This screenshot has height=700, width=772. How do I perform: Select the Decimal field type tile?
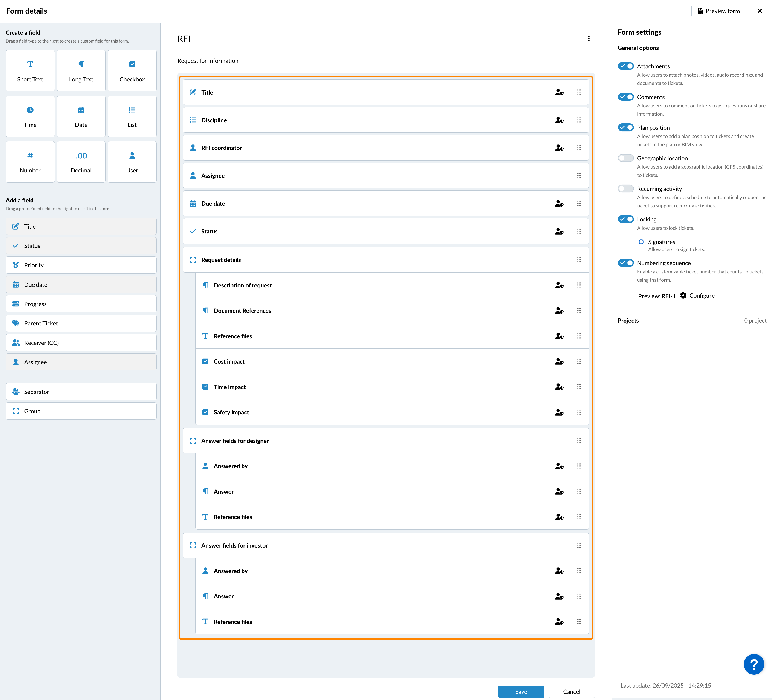click(81, 162)
